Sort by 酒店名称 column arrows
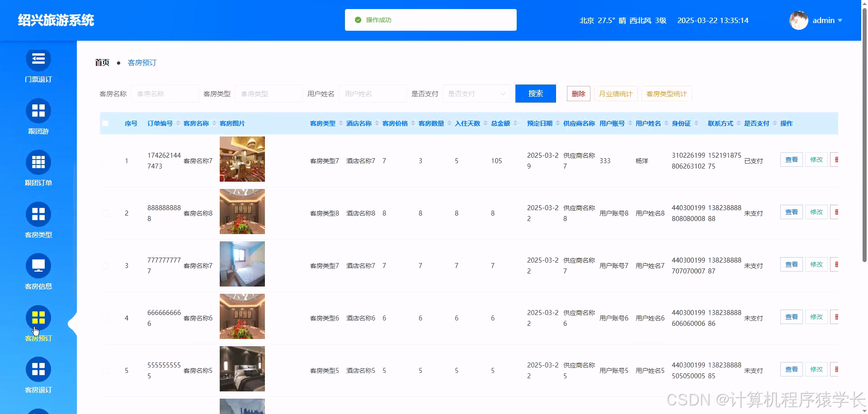 click(x=377, y=123)
